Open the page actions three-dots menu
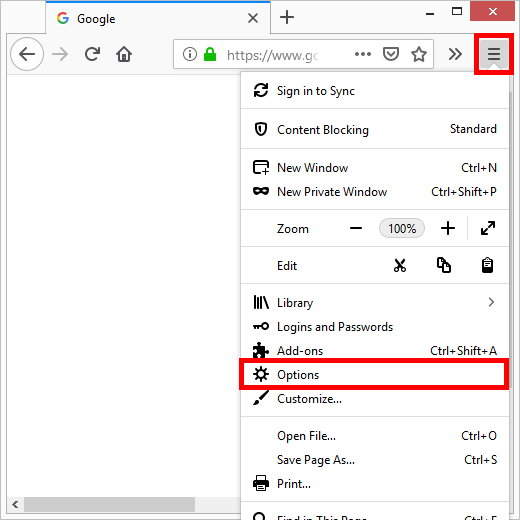The height and width of the screenshot is (520, 520). (x=363, y=54)
